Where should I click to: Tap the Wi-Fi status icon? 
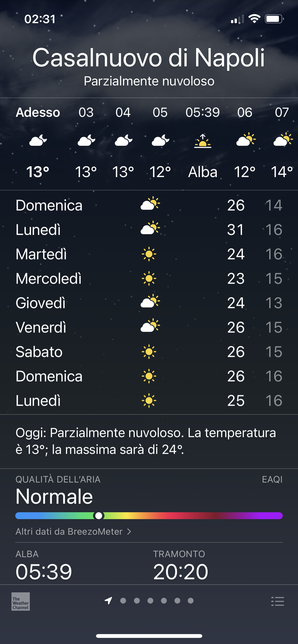click(254, 19)
